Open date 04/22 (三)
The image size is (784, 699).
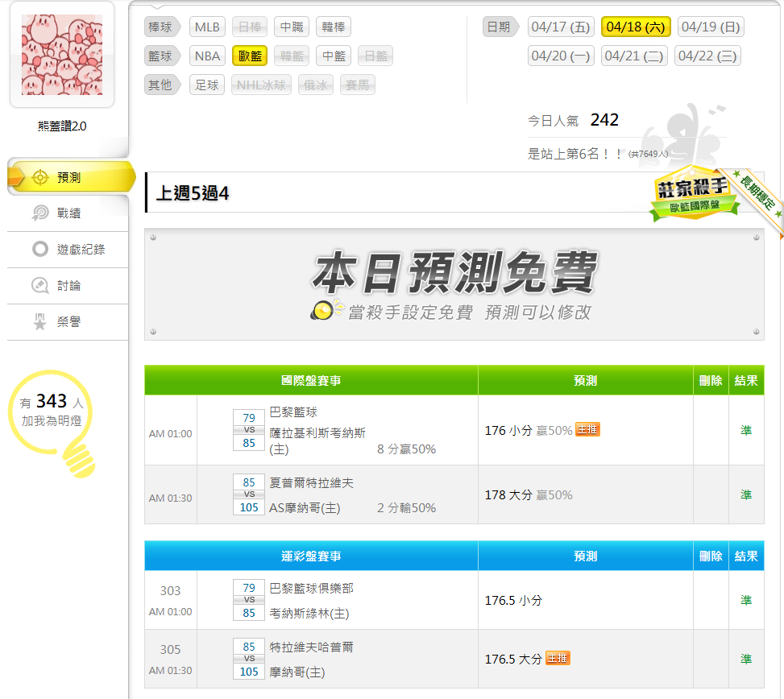[707, 56]
